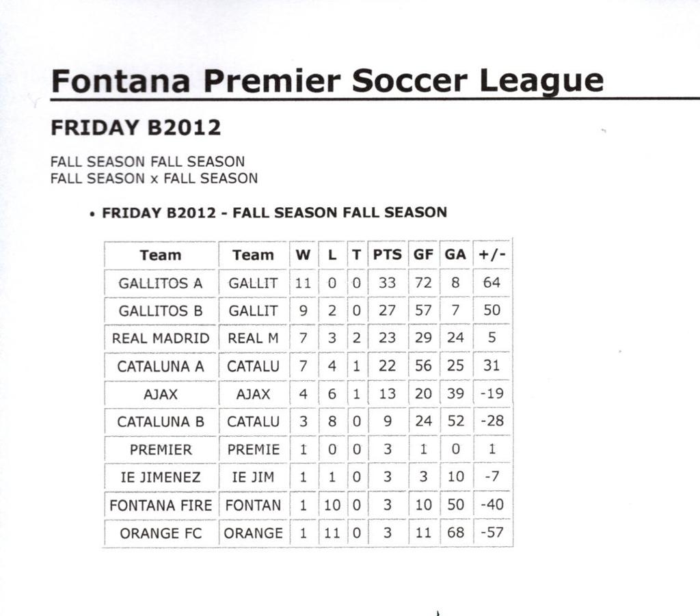Select the CATALUNA B team name
The height and width of the screenshot is (616, 700).
tap(161, 422)
